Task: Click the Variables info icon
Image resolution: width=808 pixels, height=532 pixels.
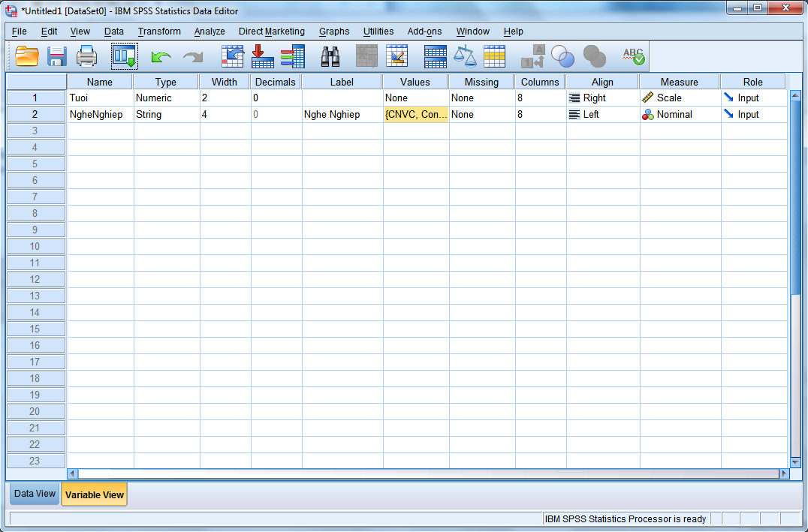Action: tap(293, 56)
